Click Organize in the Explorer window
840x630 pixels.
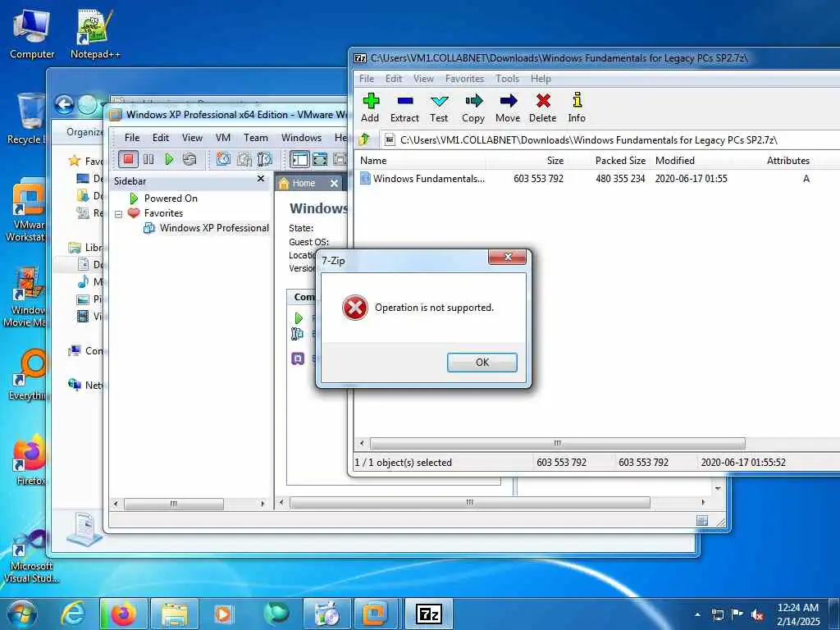pyautogui.click(x=84, y=132)
